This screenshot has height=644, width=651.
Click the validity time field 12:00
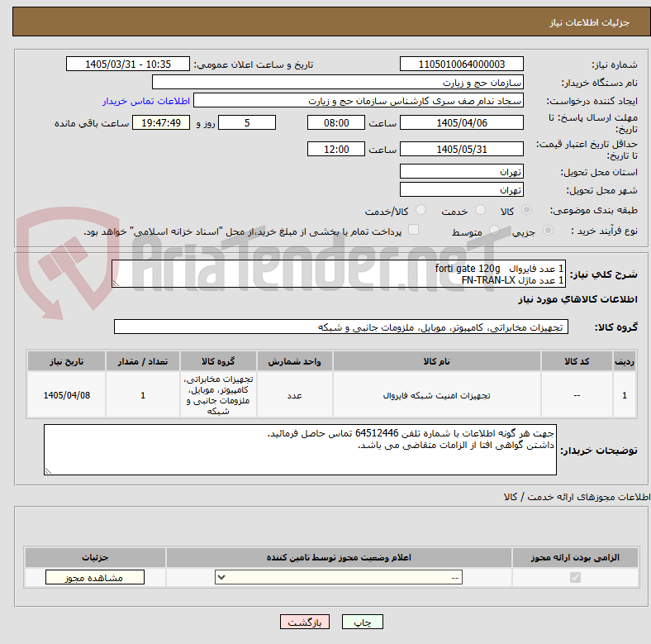[336, 149]
